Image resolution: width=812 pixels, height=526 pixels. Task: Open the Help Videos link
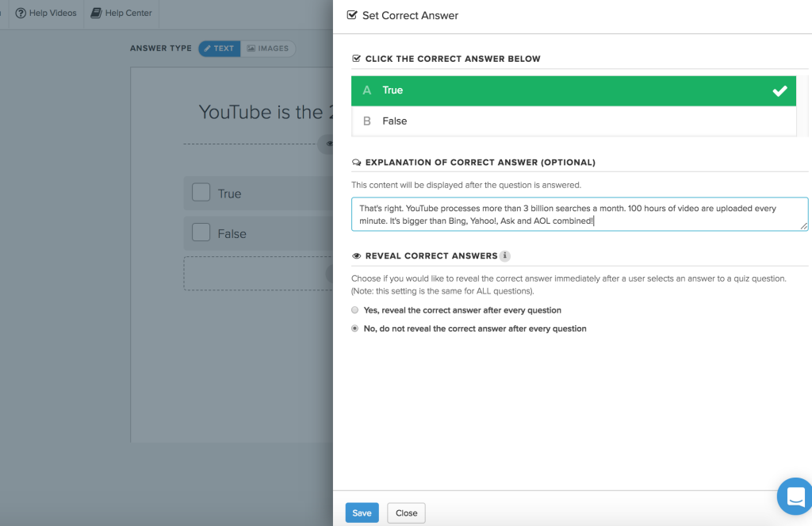click(x=46, y=13)
